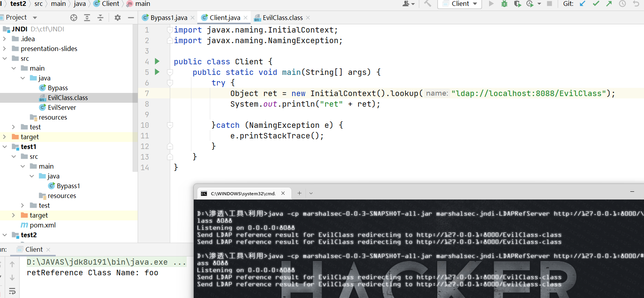The height and width of the screenshot is (298, 644).
Task: Run main method from the line 5 gutter
Action: (x=157, y=72)
